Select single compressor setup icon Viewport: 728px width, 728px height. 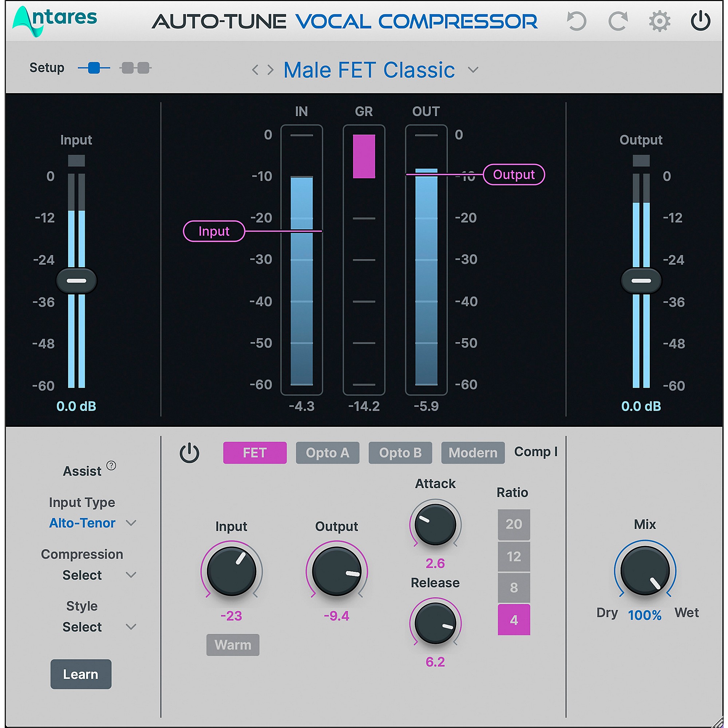94,68
